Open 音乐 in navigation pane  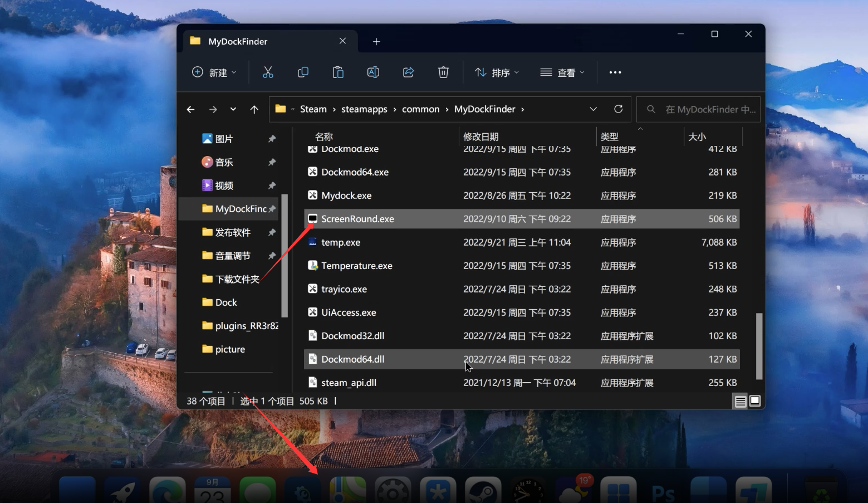[x=224, y=162]
